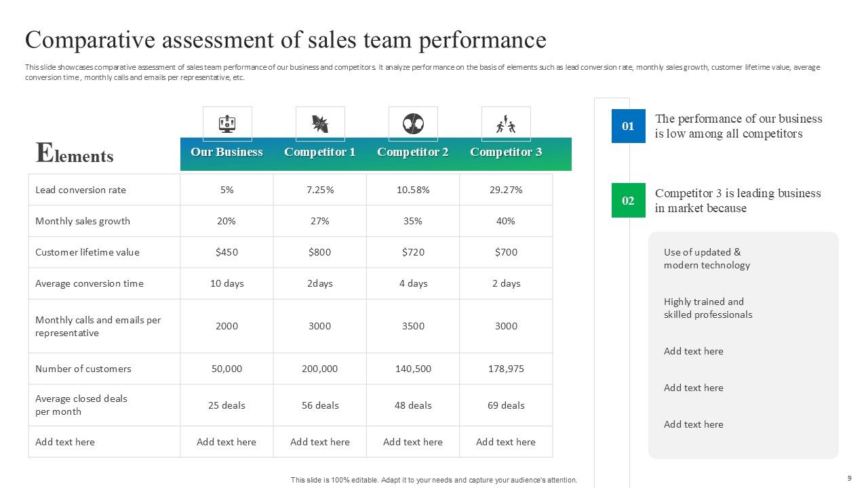868x488 pixels.
Task: Click the Competitor 2 two-heads circle icon
Action: 412,124
